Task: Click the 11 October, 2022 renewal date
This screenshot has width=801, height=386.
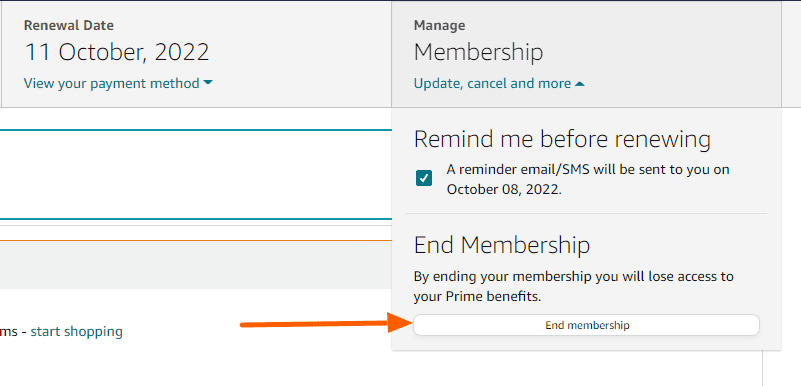Action: click(x=117, y=52)
